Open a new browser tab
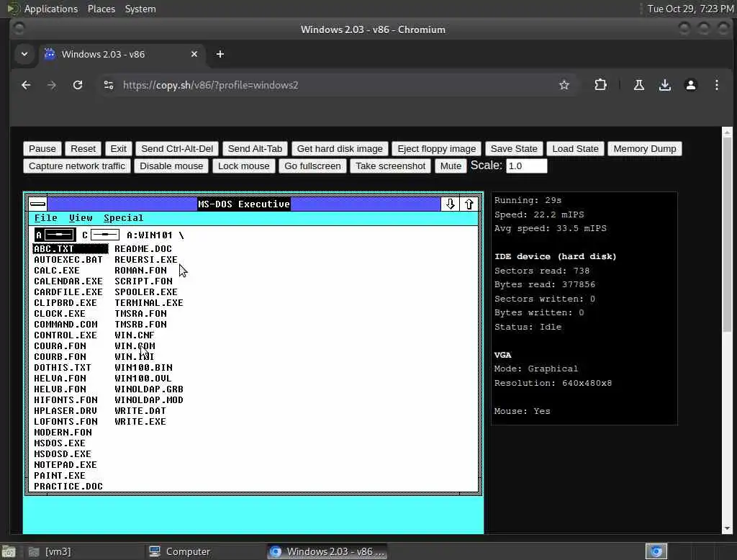 pyautogui.click(x=220, y=54)
